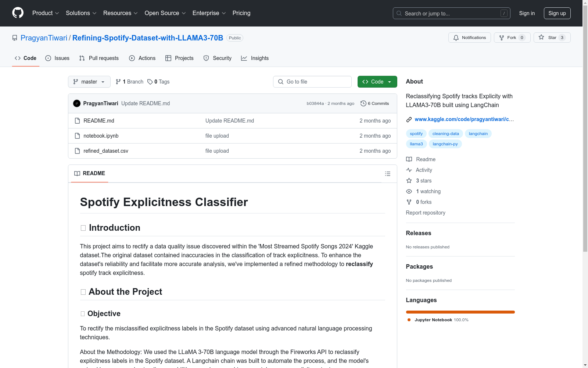Click the Projects tab table icon
This screenshot has width=588, height=368.
(168, 58)
